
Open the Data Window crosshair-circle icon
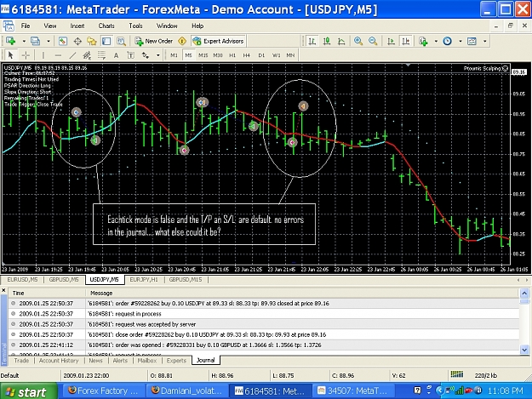[x=77, y=41]
